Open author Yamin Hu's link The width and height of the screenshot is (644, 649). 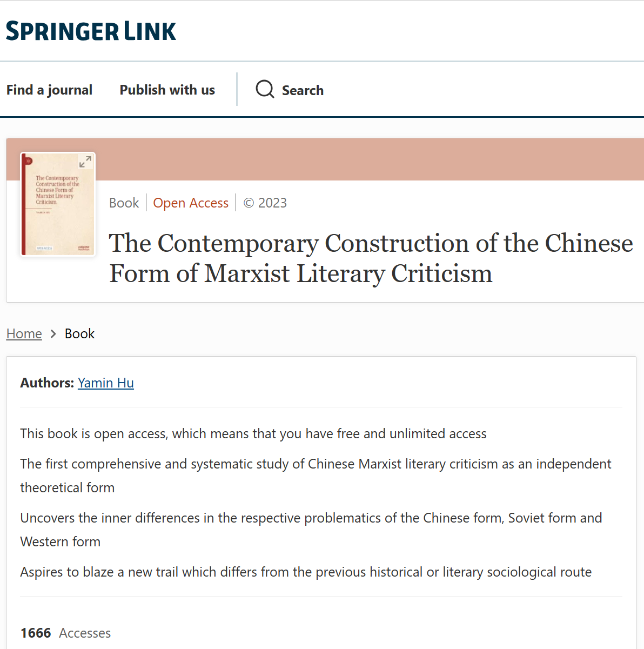[106, 383]
